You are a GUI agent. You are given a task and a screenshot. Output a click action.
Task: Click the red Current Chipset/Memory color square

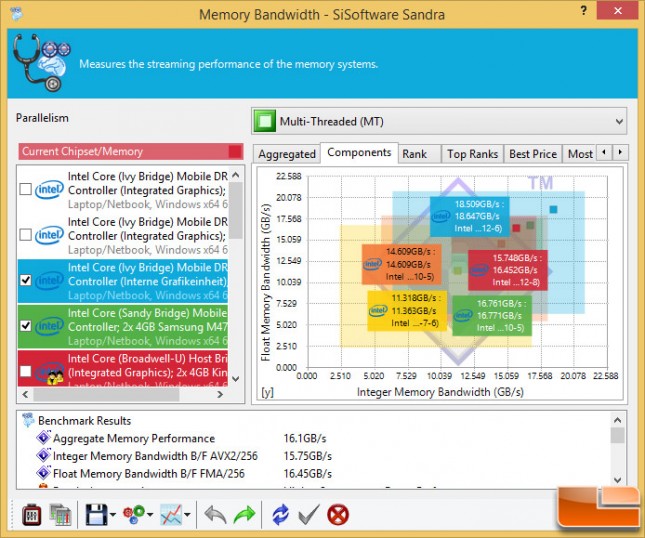[235, 151]
